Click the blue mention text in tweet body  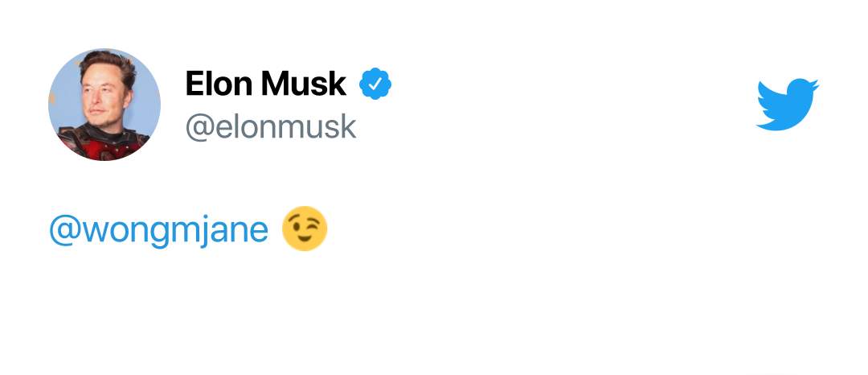tap(158, 230)
